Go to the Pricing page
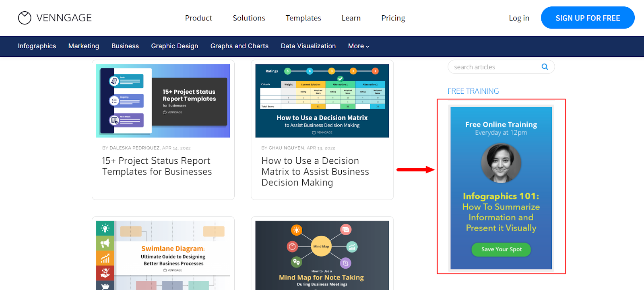 click(x=393, y=18)
